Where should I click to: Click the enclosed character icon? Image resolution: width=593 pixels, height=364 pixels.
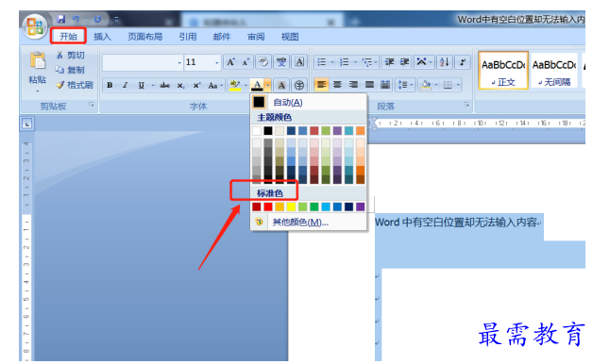coord(299,85)
